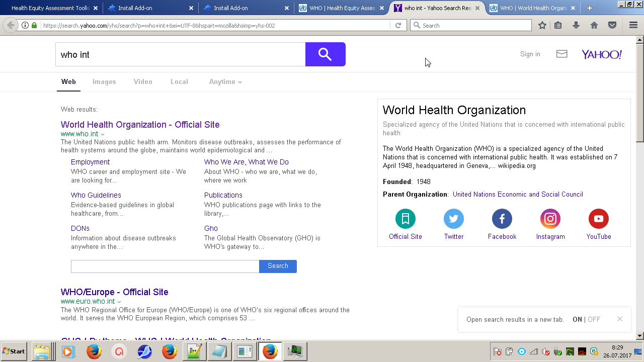Open Windows Explorer from the taskbar
This screenshot has width=644, height=362.
pyautogui.click(x=42, y=351)
